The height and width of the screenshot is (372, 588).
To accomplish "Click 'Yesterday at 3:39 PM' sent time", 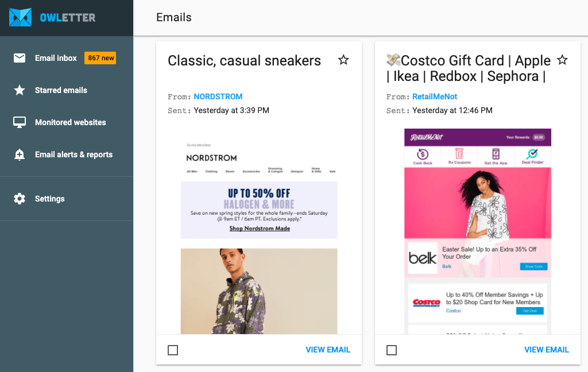I will tap(231, 110).
